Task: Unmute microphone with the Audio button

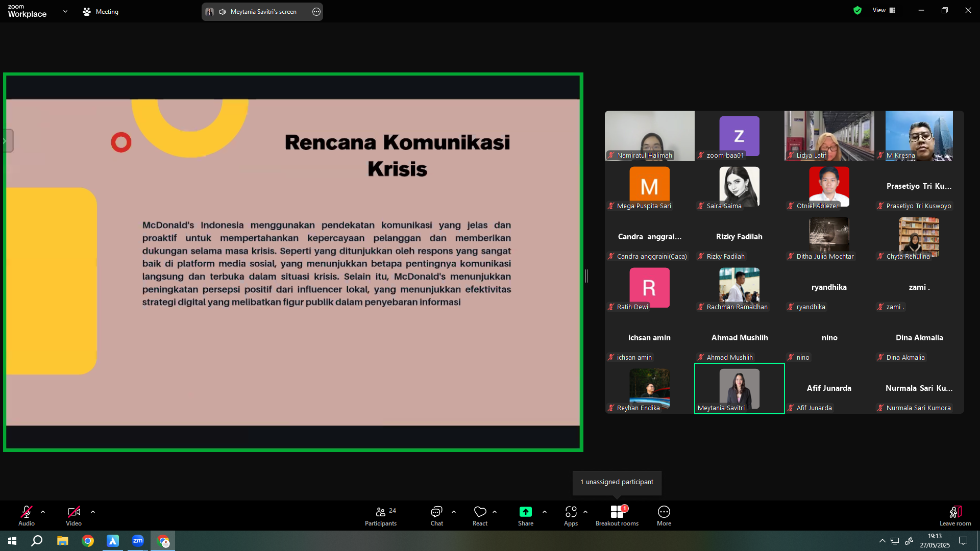Action: (27, 515)
